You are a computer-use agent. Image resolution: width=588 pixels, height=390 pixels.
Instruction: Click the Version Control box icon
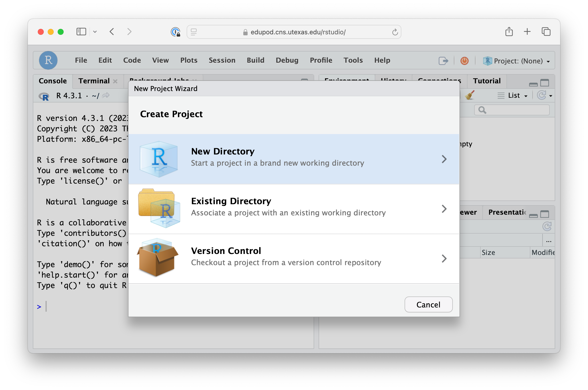pyautogui.click(x=157, y=258)
